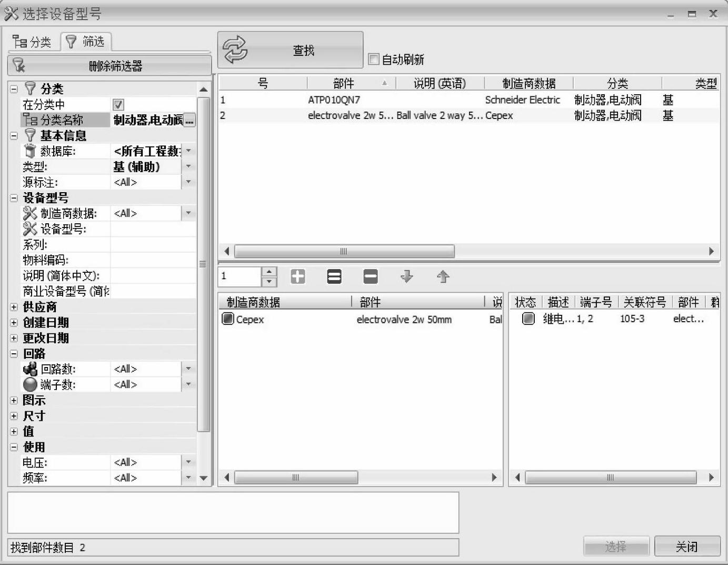This screenshot has height=565, width=728.
Task: Switch to the 分类 tab
Action: click(x=33, y=42)
